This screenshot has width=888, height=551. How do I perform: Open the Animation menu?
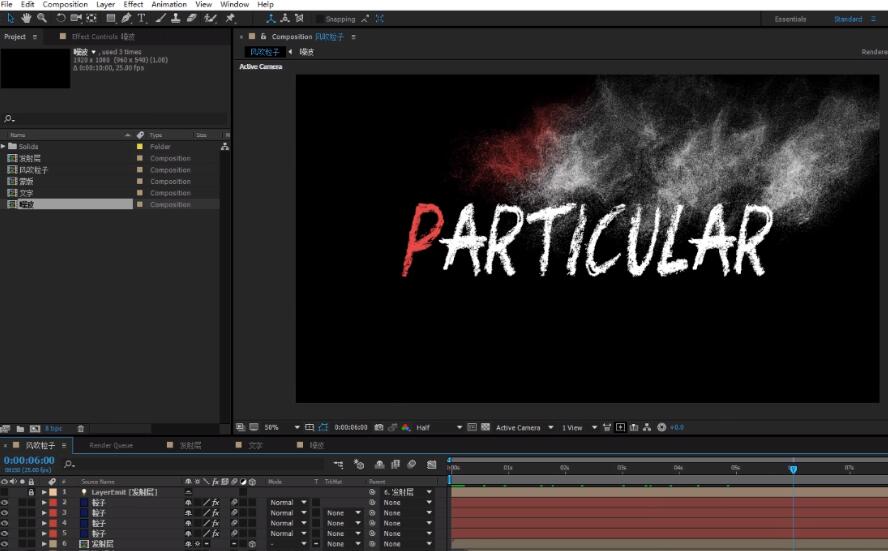point(169,5)
